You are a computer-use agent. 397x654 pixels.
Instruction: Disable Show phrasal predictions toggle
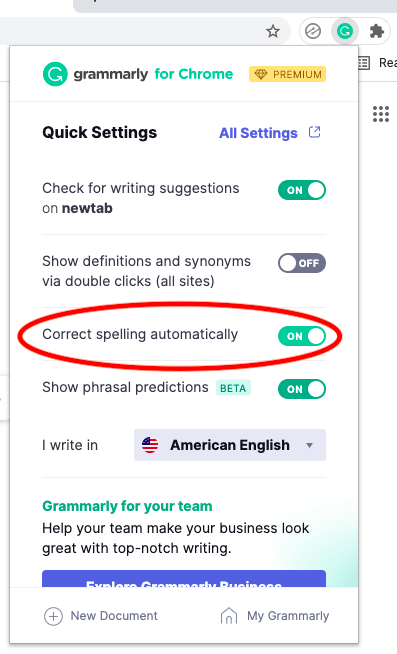coord(302,389)
